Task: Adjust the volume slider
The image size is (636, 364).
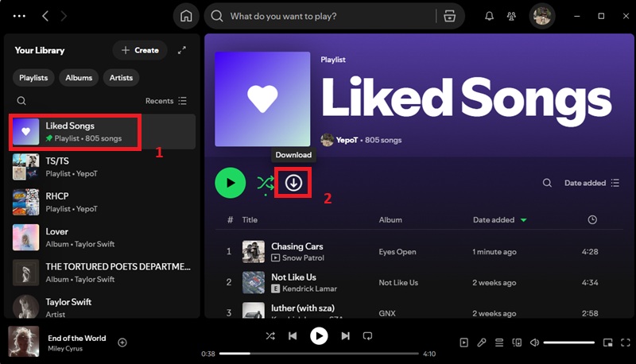Action: coord(568,343)
